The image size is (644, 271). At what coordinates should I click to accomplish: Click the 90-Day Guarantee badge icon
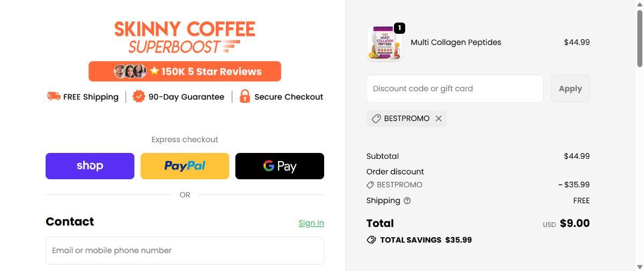139,97
